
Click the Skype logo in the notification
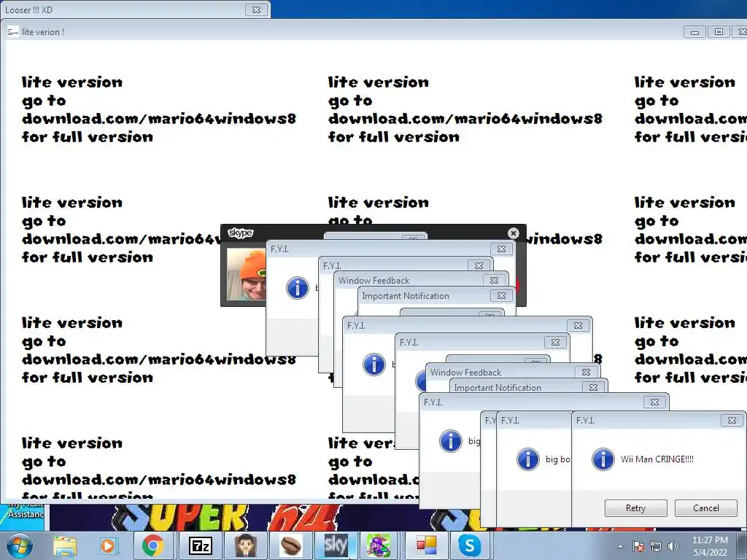click(241, 233)
